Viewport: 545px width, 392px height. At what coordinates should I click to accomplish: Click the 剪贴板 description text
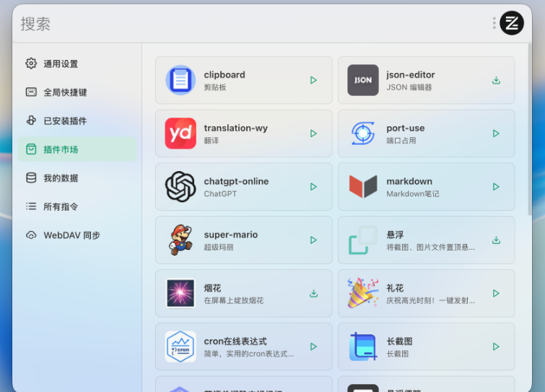click(215, 87)
